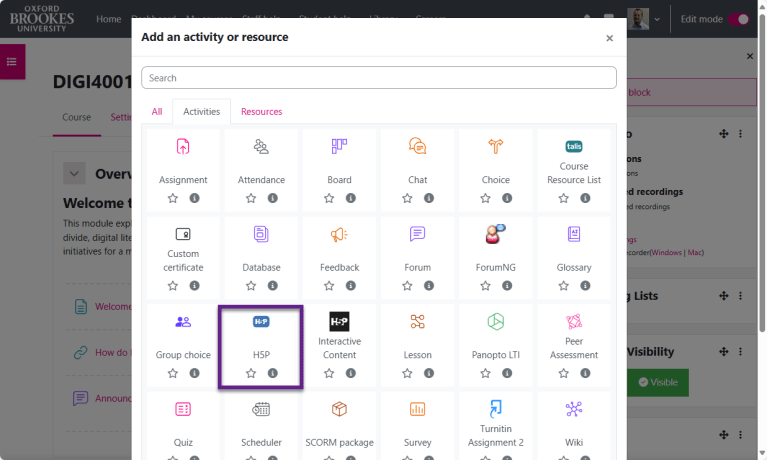Open info for the Attendance activity
The height and width of the screenshot is (460, 767).
[x=272, y=198]
